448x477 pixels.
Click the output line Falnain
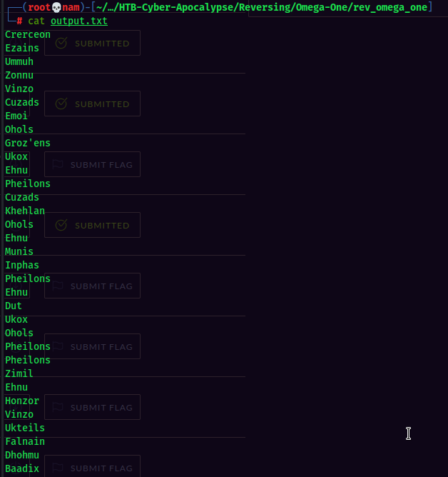25,441
